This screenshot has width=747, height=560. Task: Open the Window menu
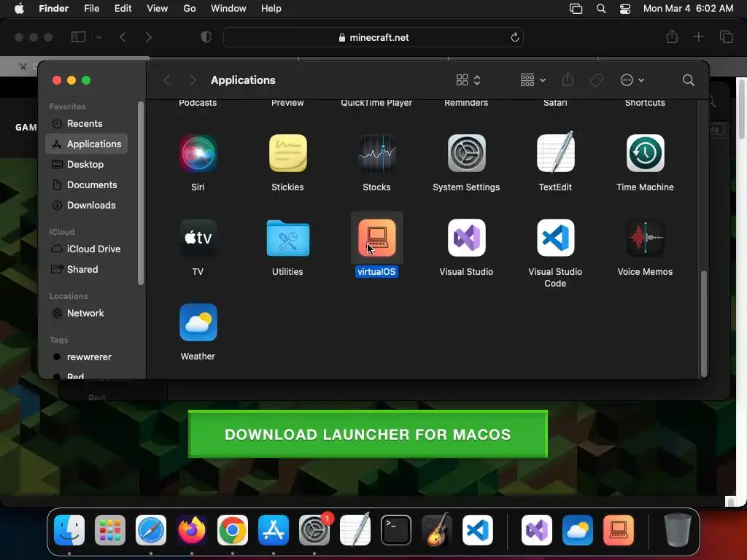(x=228, y=9)
